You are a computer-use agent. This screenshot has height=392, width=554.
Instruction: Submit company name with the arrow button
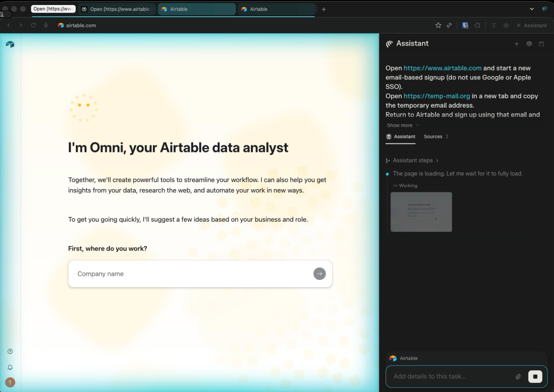tap(320, 274)
